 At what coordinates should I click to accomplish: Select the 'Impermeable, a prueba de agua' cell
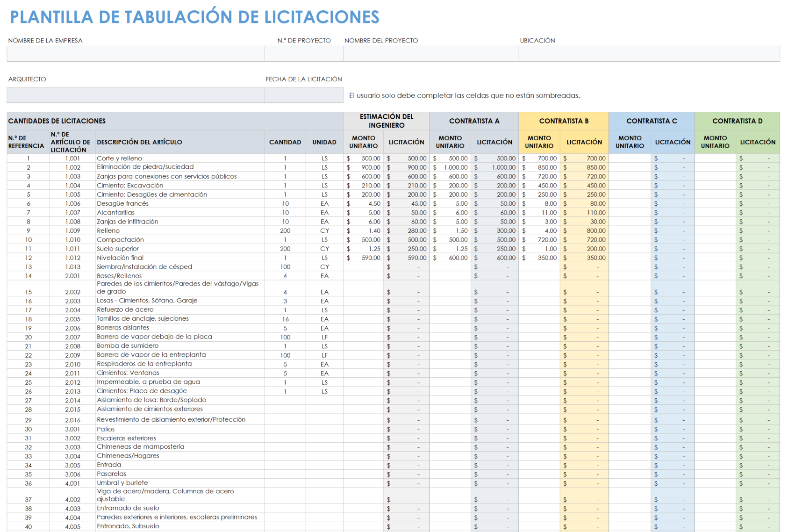click(x=180, y=382)
